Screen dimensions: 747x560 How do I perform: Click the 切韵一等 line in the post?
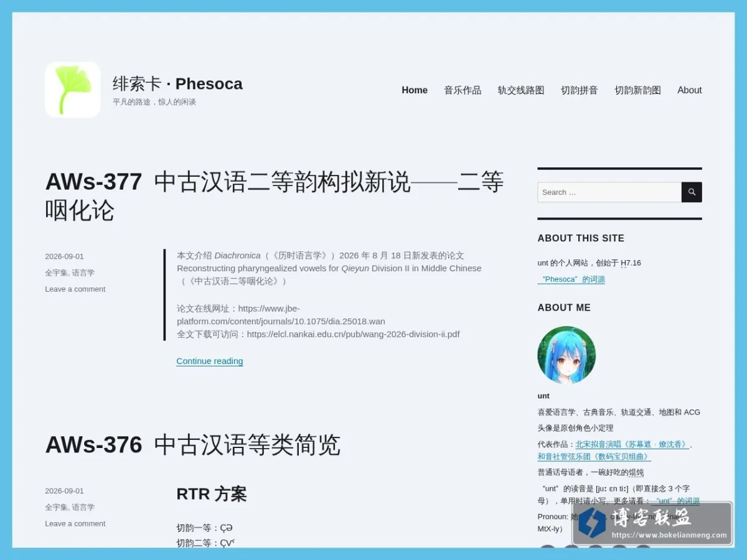[205, 528]
